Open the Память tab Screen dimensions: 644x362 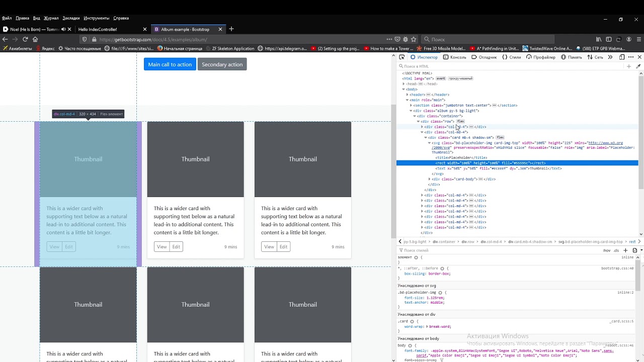click(571, 57)
